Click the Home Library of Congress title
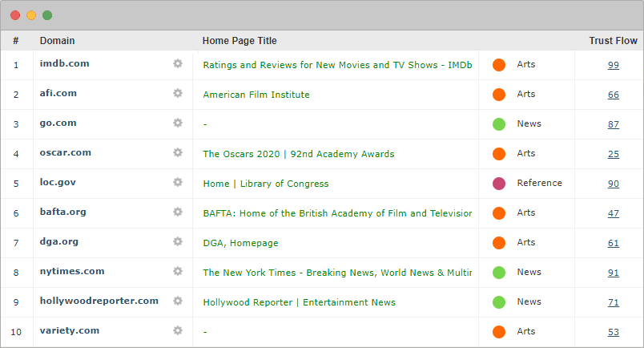 click(266, 184)
